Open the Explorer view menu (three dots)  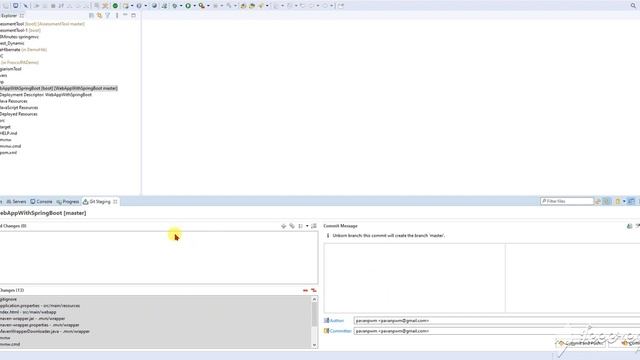(117, 16)
